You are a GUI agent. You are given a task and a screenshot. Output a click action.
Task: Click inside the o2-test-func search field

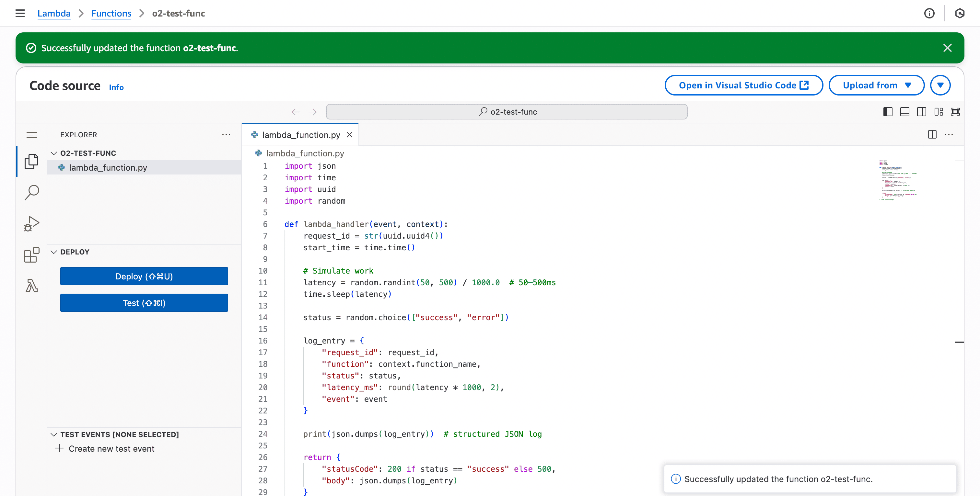click(x=506, y=111)
